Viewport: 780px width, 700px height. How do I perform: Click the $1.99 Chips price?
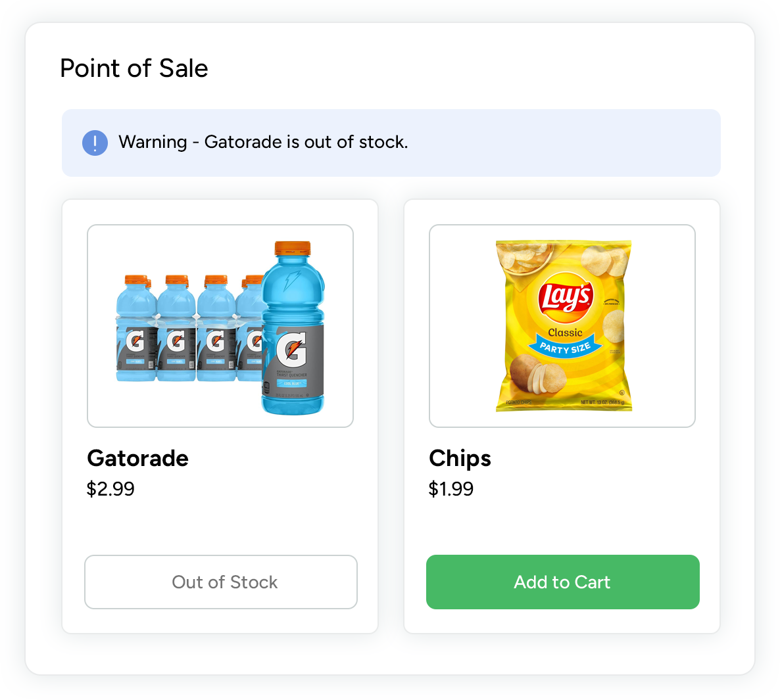(x=451, y=489)
